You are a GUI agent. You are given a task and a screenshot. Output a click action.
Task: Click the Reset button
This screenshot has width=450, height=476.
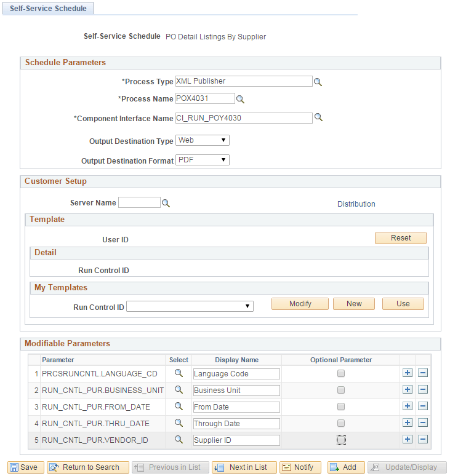[x=401, y=238]
